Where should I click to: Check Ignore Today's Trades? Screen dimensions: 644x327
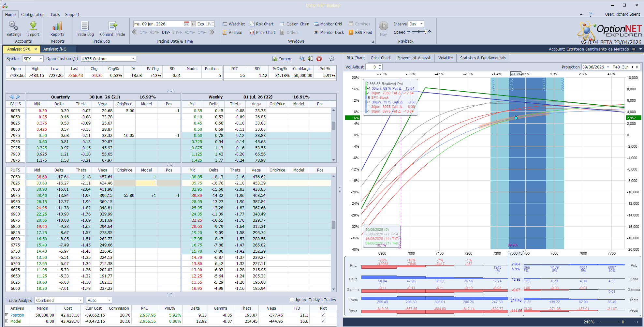tap(292, 300)
